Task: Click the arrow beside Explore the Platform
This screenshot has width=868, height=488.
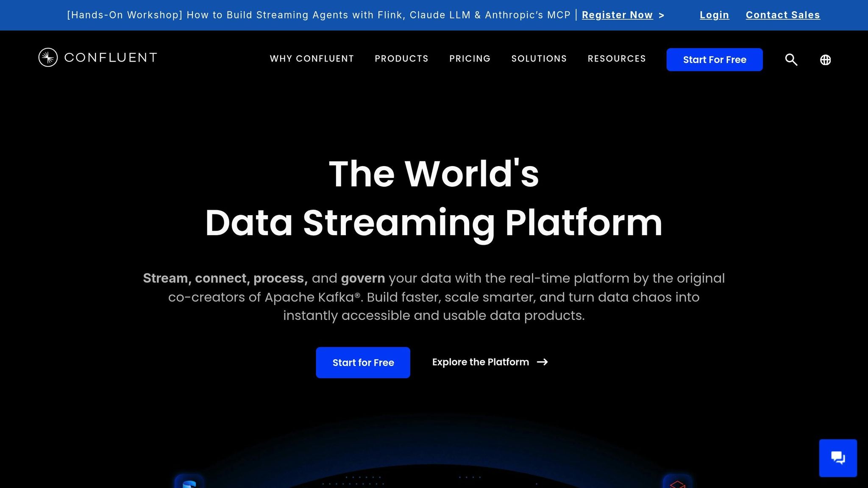Action: [x=542, y=362]
